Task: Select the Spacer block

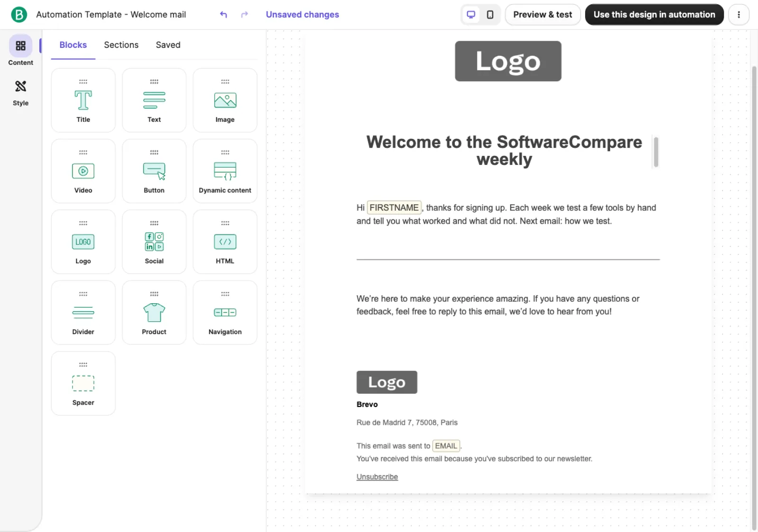Action: pyautogui.click(x=83, y=383)
